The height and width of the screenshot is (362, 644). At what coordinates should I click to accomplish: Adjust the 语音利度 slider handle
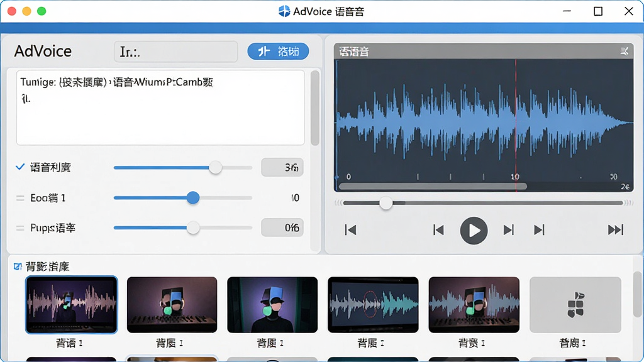tap(215, 167)
